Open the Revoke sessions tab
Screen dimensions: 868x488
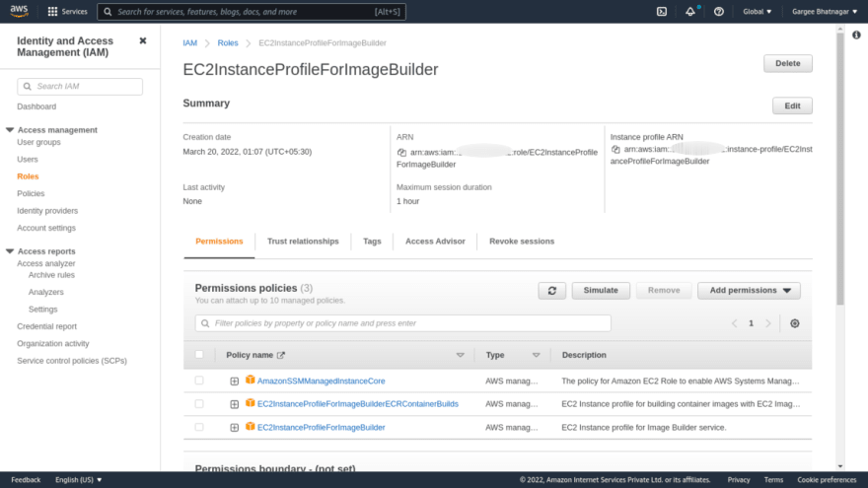point(522,242)
